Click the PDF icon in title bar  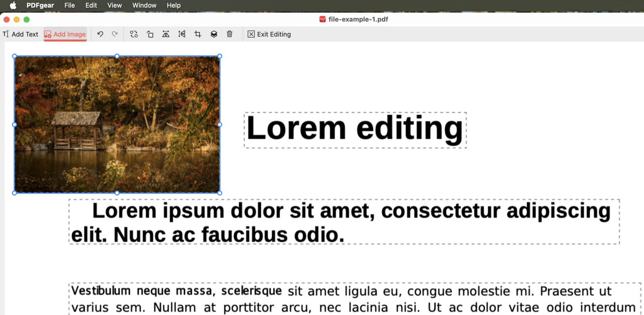tap(322, 19)
